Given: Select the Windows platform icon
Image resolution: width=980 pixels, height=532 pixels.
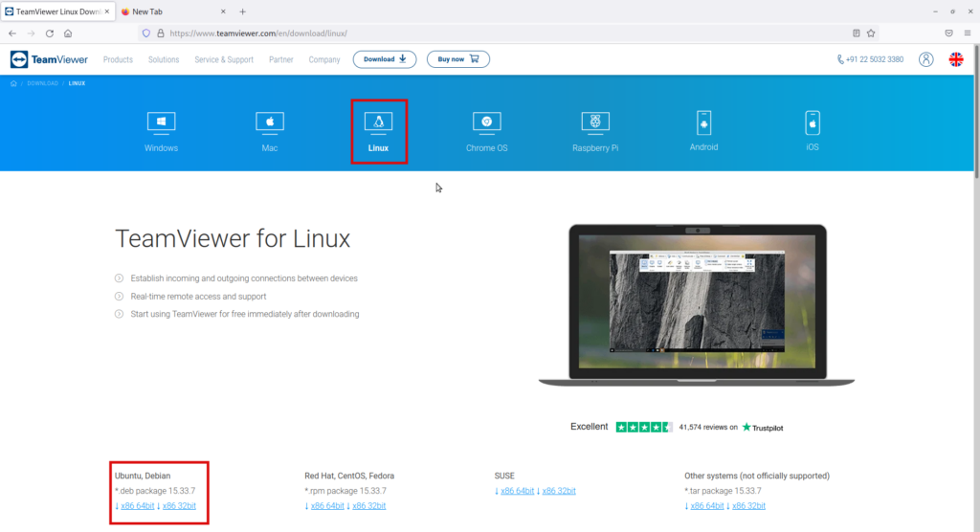Looking at the screenshot, I should 161,123.
